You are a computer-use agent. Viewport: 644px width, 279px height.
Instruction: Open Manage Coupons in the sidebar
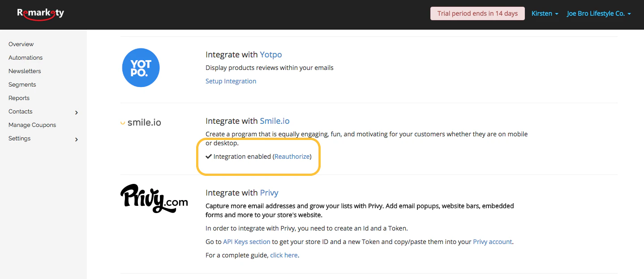tap(32, 125)
